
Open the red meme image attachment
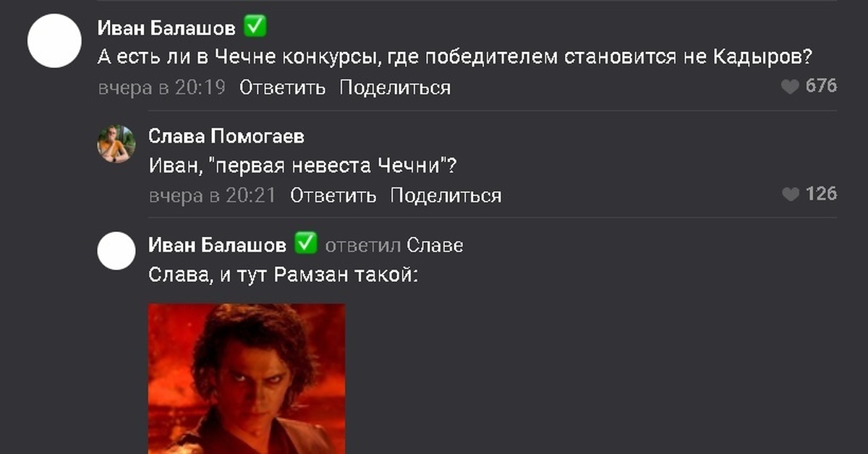[247, 379]
